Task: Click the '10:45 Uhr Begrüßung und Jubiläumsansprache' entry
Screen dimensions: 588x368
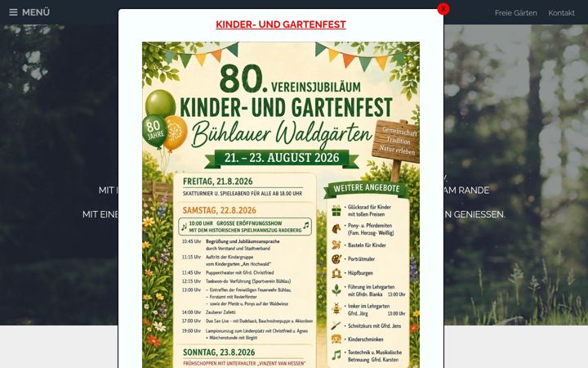Action: (230, 245)
